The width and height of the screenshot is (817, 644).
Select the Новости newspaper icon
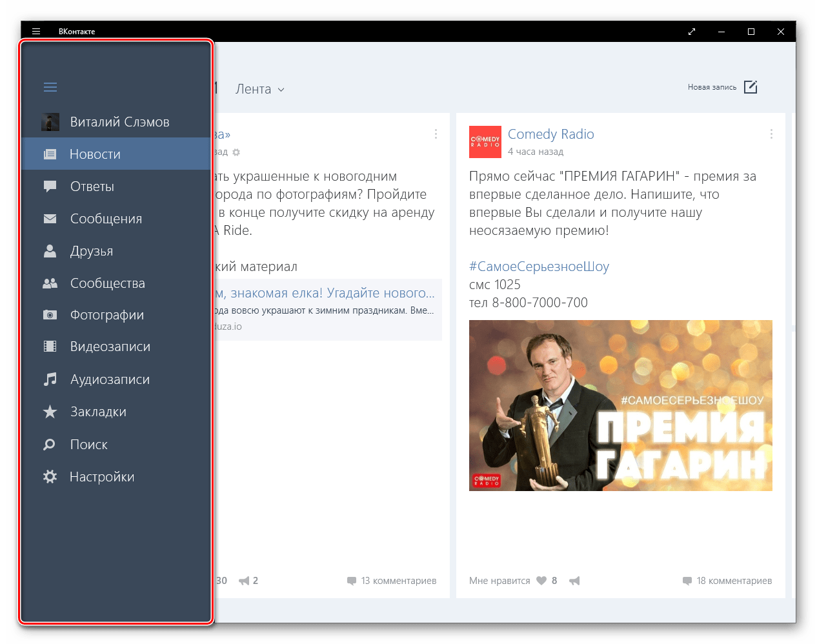click(x=50, y=154)
